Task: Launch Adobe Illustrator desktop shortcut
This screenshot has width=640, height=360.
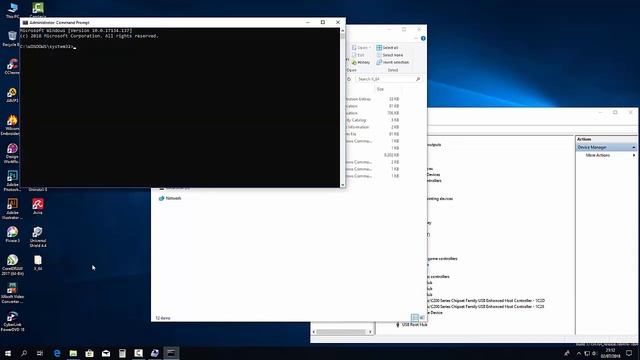Action: pyautogui.click(x=12, y=209)
